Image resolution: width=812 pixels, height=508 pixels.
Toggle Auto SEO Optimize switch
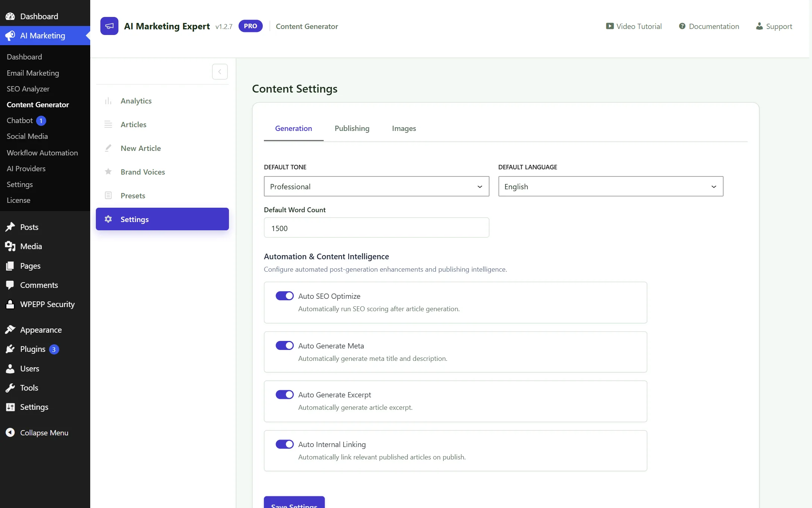pyautogui.click(x=285, y=296)
